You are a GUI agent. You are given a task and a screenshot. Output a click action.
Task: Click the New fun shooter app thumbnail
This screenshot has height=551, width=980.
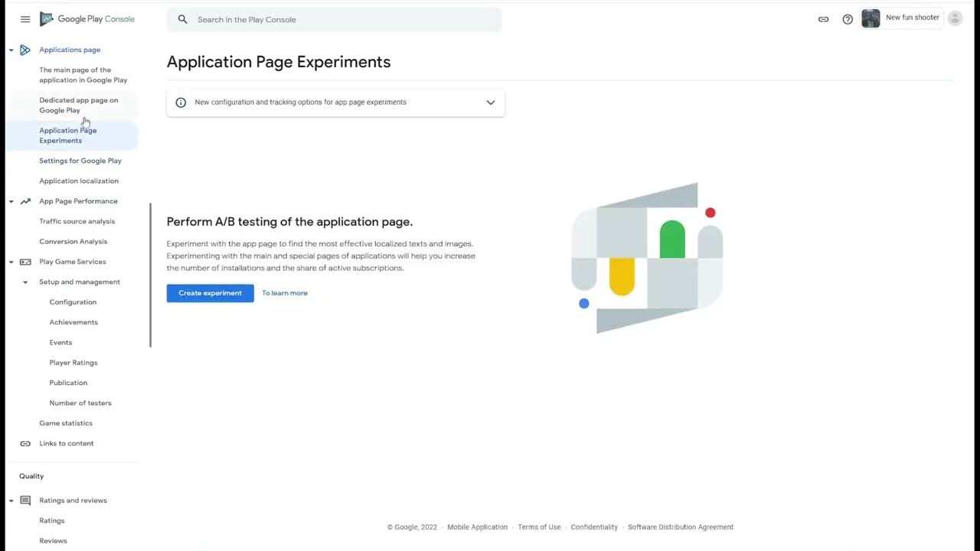pyautogui.click(x=871, y=18)
